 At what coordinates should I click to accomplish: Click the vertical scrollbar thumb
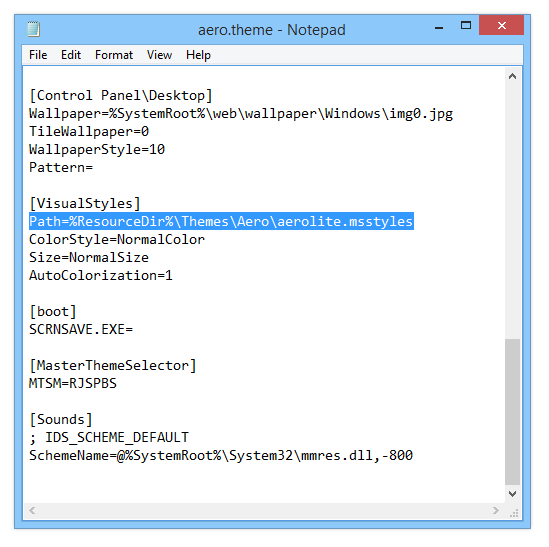pyautogui.click(x=512, y=412)
